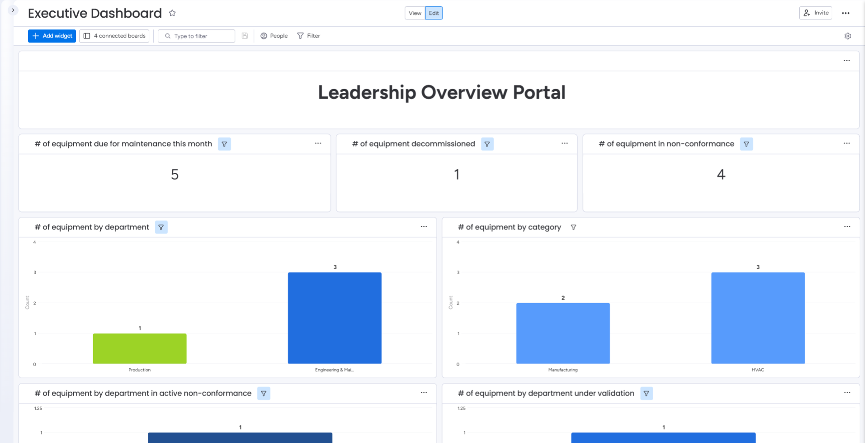This screenshot has width=868, height=443.
Task: Click filter icon for equipment by category widget
Action: coord(573,227)
